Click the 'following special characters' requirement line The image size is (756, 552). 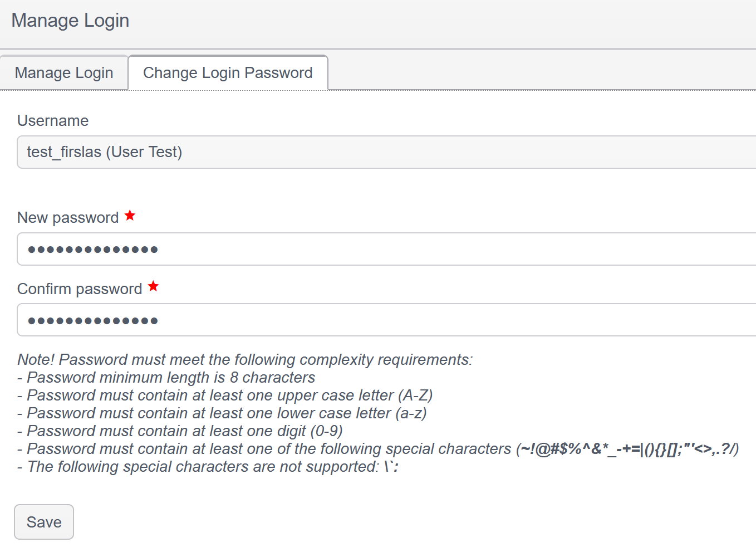378,449
